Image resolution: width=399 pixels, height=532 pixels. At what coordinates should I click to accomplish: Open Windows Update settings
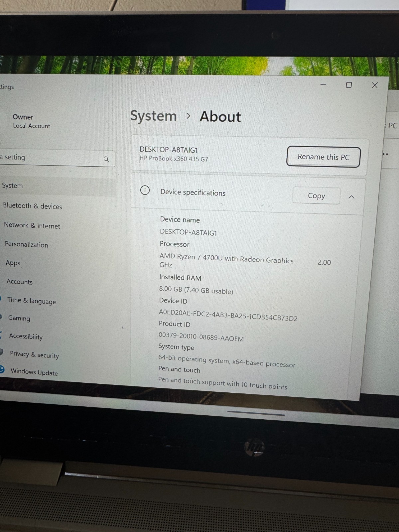[x=34, y=372]
